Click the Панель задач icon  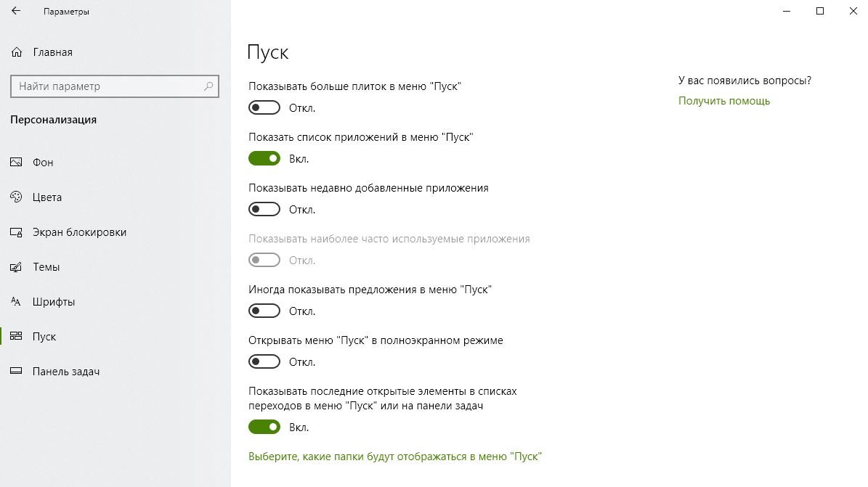tap(17, 372)
